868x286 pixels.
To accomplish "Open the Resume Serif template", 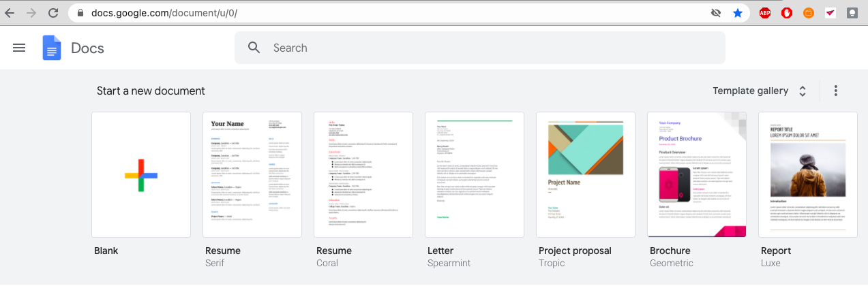I will tap(252, 175).
